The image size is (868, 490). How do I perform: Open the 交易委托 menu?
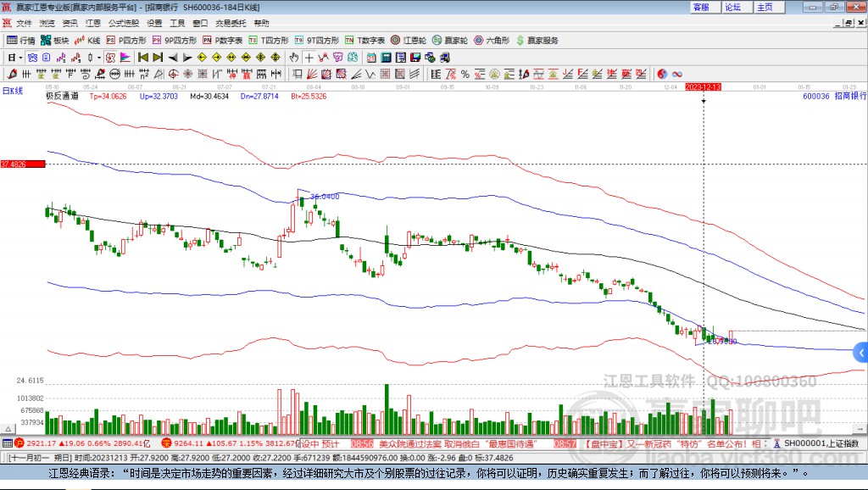click(x=231, y=23)
